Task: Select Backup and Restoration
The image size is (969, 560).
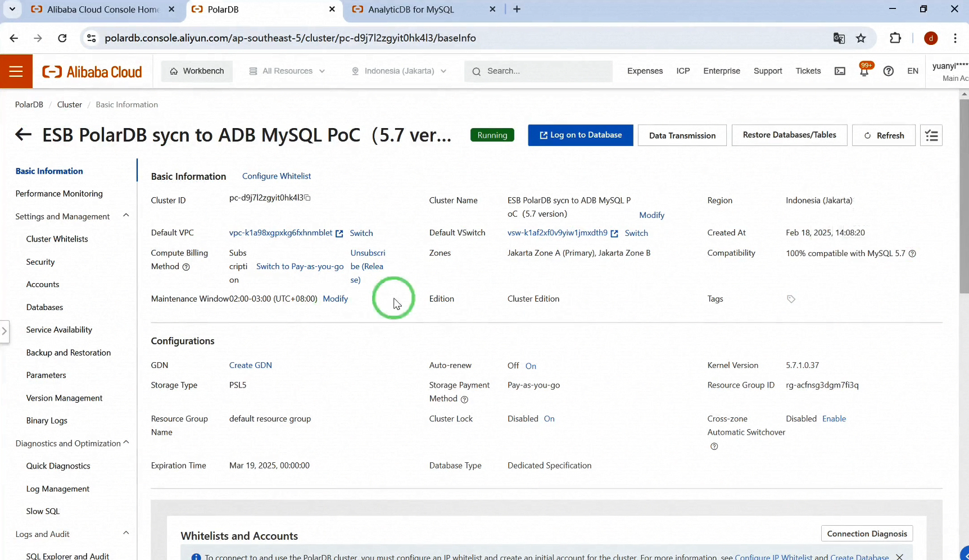Action: [x=69, y=353]
